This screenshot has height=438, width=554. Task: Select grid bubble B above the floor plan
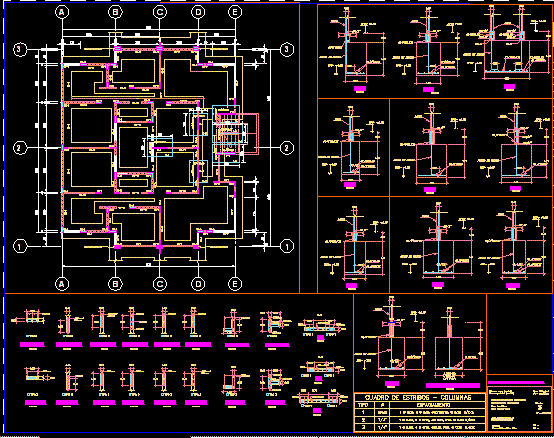coord(115,12)
